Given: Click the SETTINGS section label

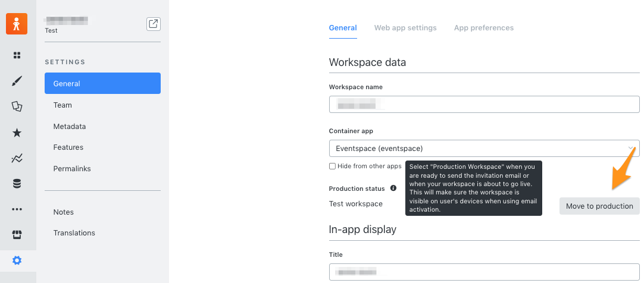Looking at the screenshot, I should tap(65, 62).
